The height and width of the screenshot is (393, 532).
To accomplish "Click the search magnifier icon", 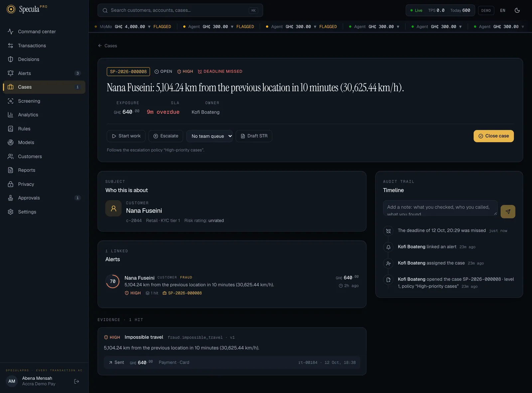I will 105,10.
